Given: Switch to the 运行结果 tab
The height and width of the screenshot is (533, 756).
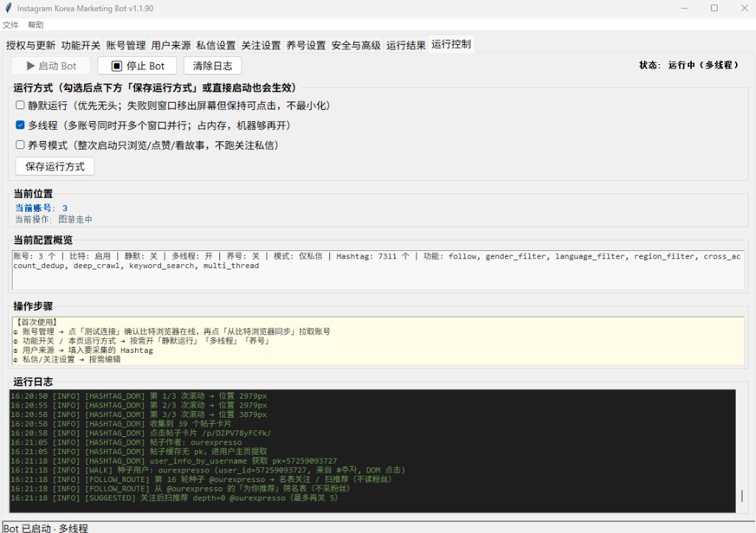Looking at the screenshot, I should pos(406,45).
